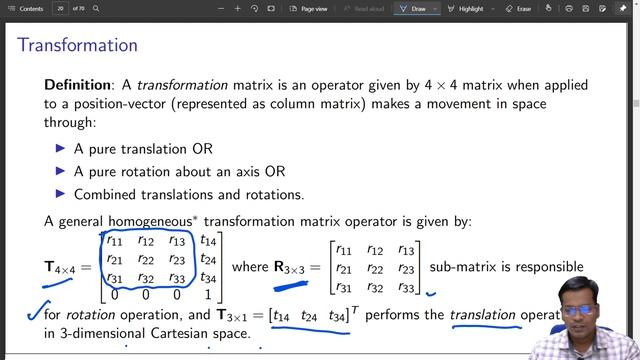Click the 'Definition' bold word
The width and height of the screenshot is (640, 360).
(77, 85)
